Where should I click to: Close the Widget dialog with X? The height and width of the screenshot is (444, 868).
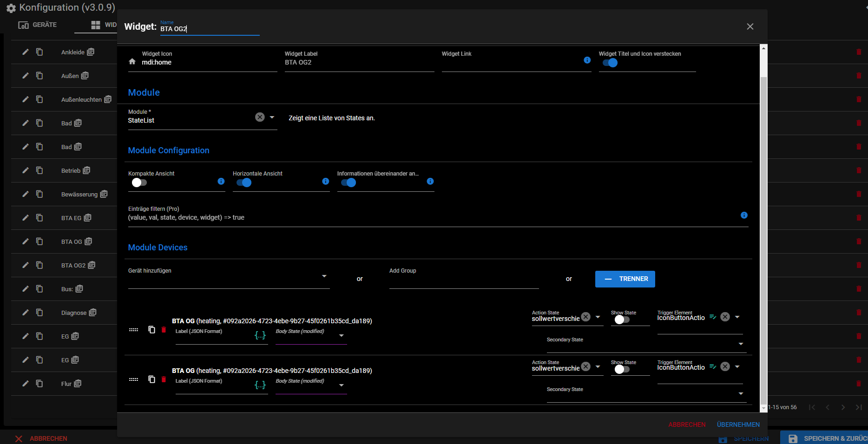[750, 26]
